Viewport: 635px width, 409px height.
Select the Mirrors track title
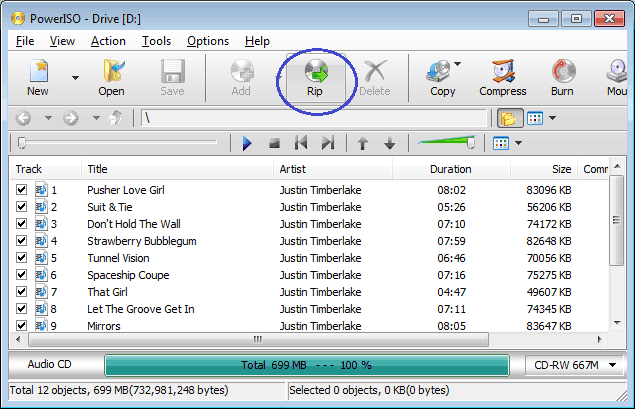pos(104,326)
